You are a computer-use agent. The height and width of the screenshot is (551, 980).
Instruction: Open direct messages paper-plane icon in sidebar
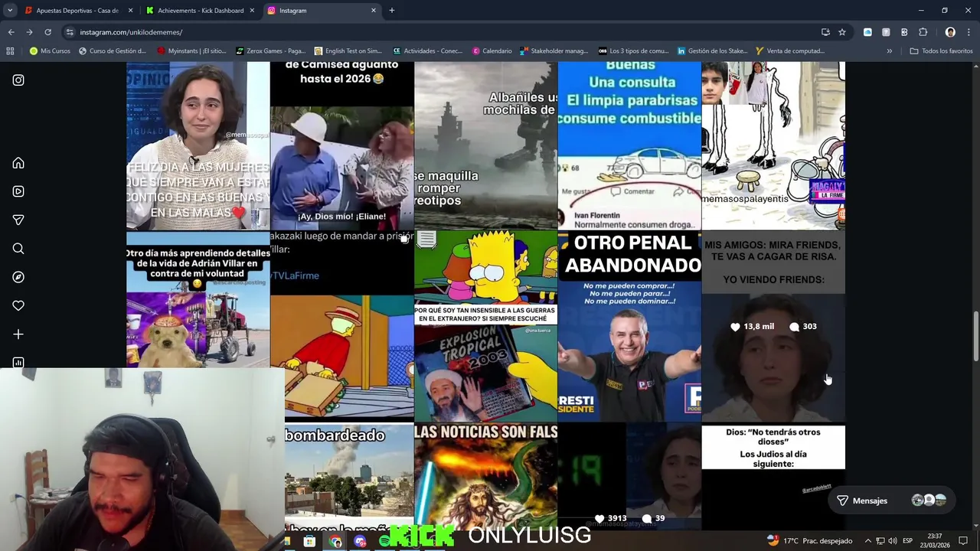tap(18, 220)
